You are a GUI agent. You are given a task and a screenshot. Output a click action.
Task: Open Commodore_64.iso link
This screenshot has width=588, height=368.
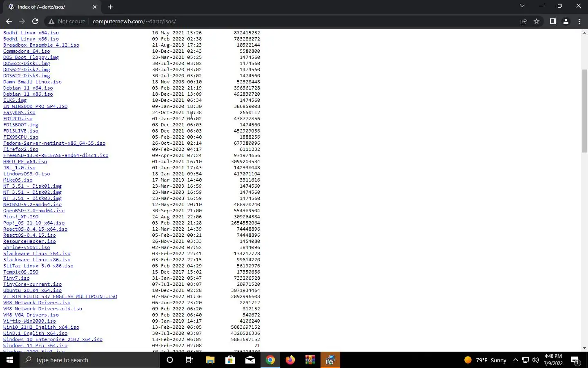pyautogui.click(x=27, y=51)
